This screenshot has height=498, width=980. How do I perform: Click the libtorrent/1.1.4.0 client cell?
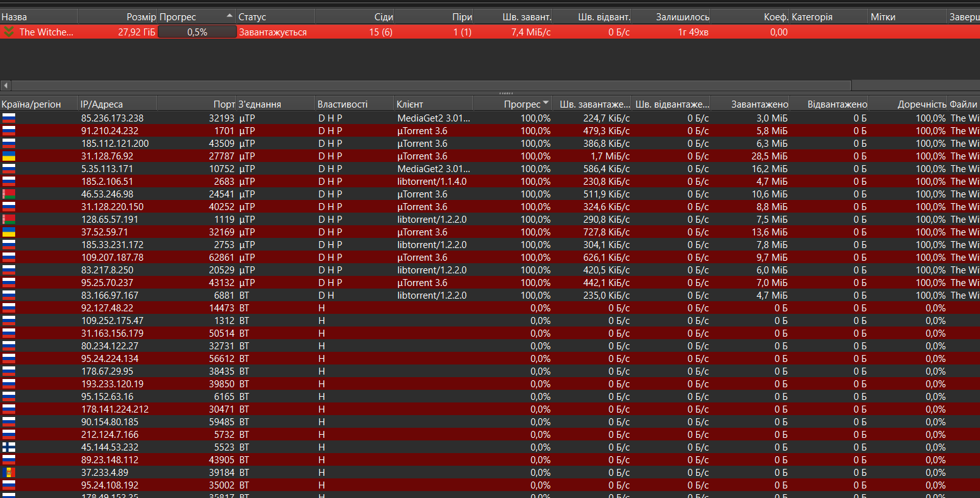tap(432, 181)
